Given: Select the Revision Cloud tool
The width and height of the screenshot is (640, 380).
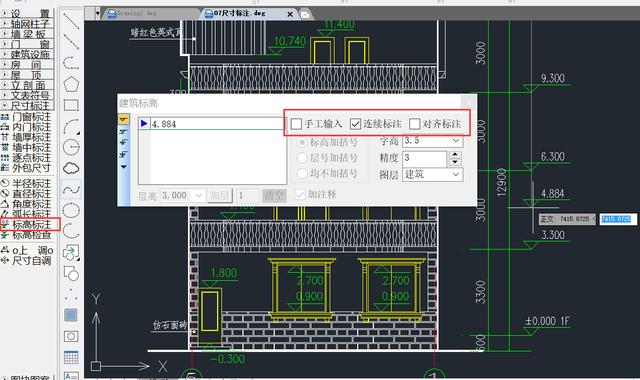Looking at the screenshot, I should pos(71,168).
